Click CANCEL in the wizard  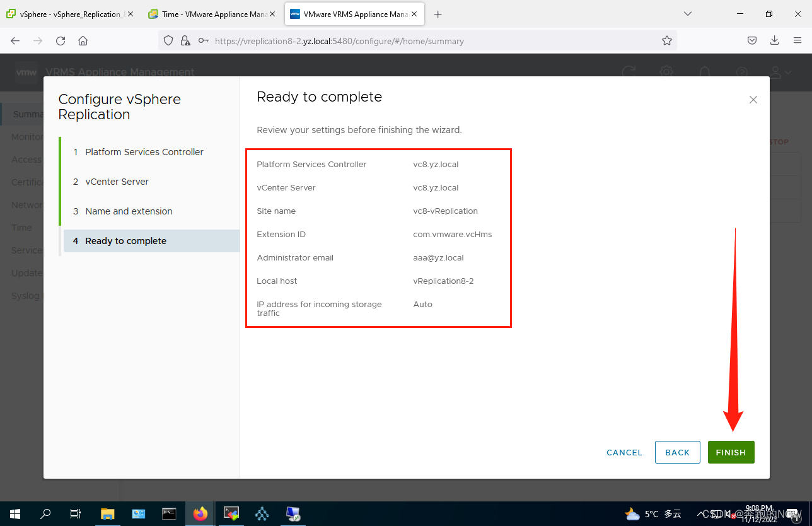[624, 452]
